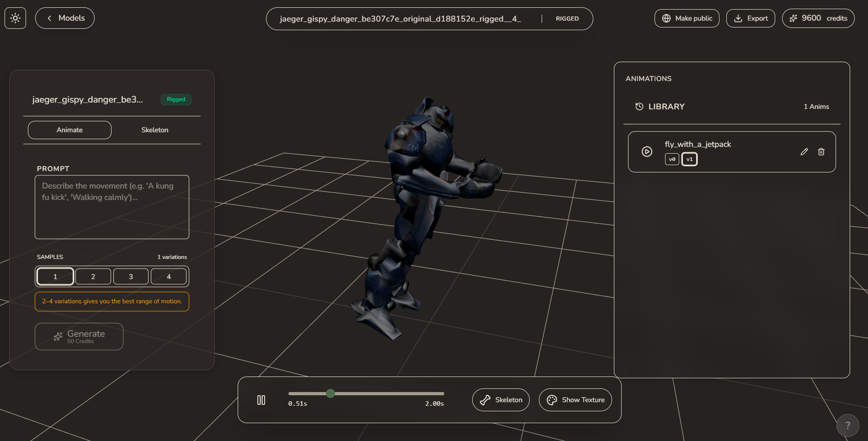The image size is (868, 441).
Task: Toggle the light/dark theme sun icon
Action: [15, 18]
